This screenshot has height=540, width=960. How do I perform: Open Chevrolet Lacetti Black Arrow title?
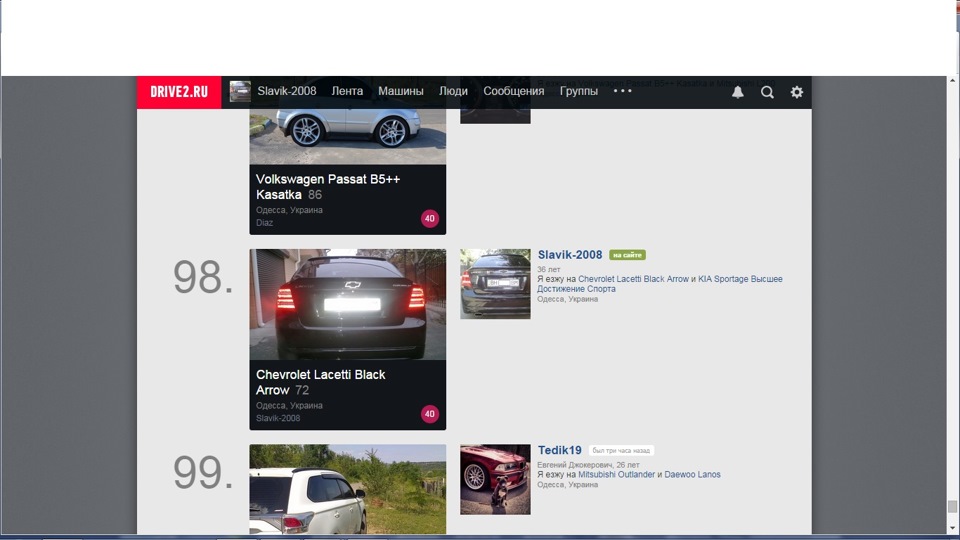[x=320, y=382]
